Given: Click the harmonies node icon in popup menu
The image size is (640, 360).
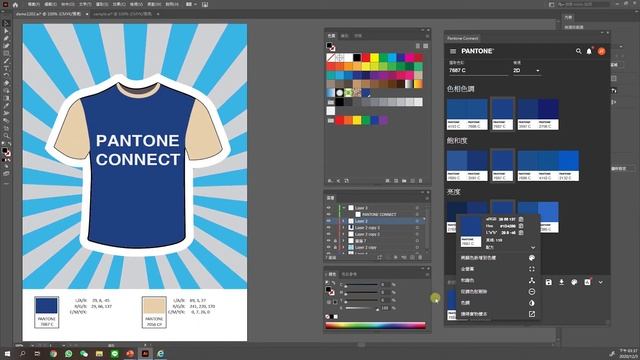Looking at the screenshot, I should click(532, 280).
